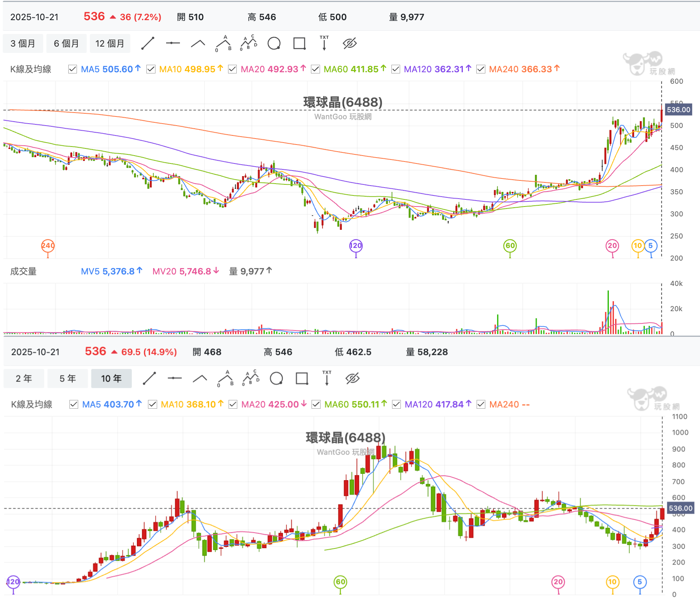Click the green 60 MA marker in lower chart
The height and width of the screenshot is (599, 700).
341,582
